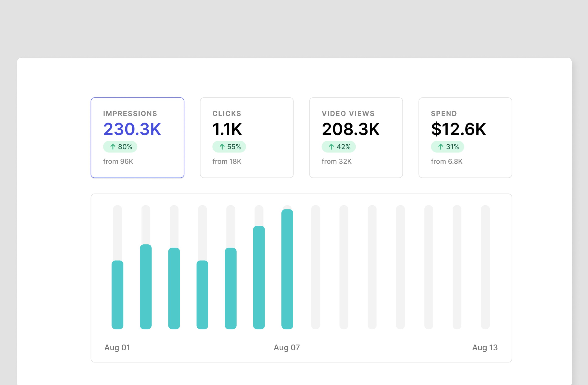Click the up-arrow icon on Video Views badge
The height and width of the screenshot is (385, 588).
tap(332, 147)
